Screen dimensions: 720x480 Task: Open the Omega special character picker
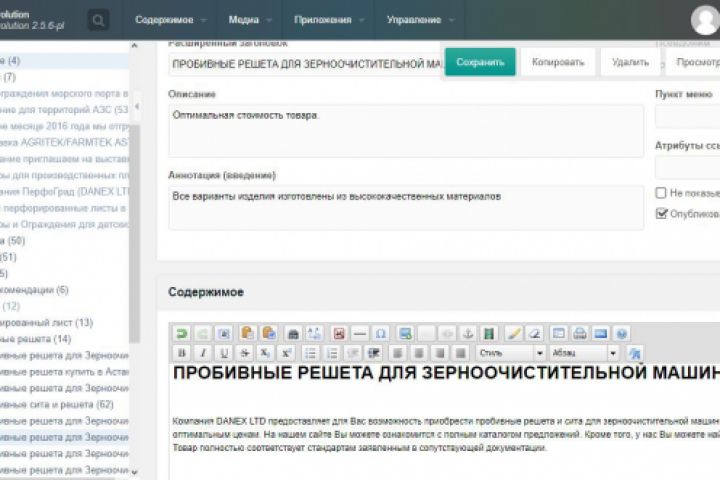coord(381,333)
